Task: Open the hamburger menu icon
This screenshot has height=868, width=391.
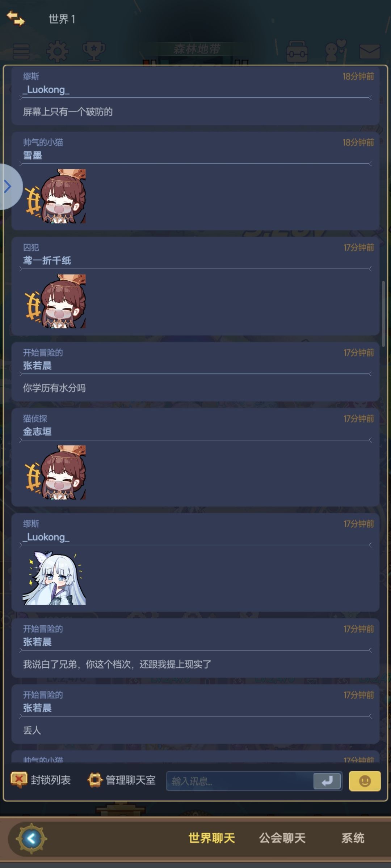Action: coord(21,51)
